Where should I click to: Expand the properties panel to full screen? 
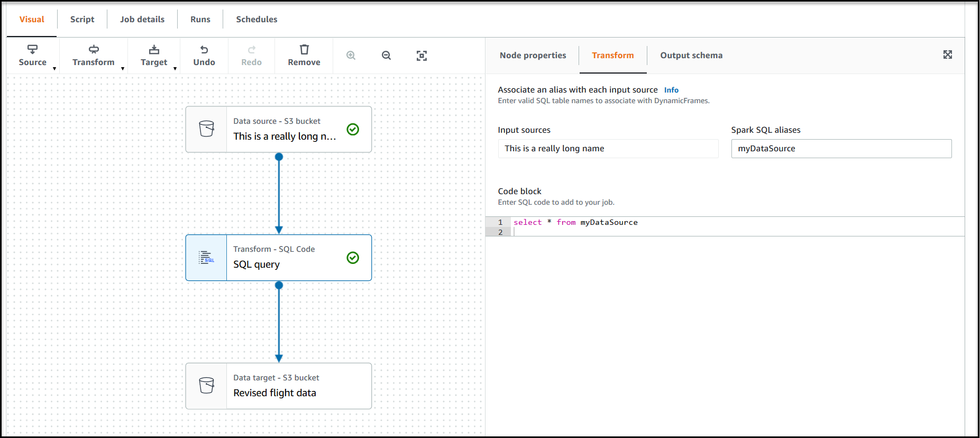click(x=947, y=54)
